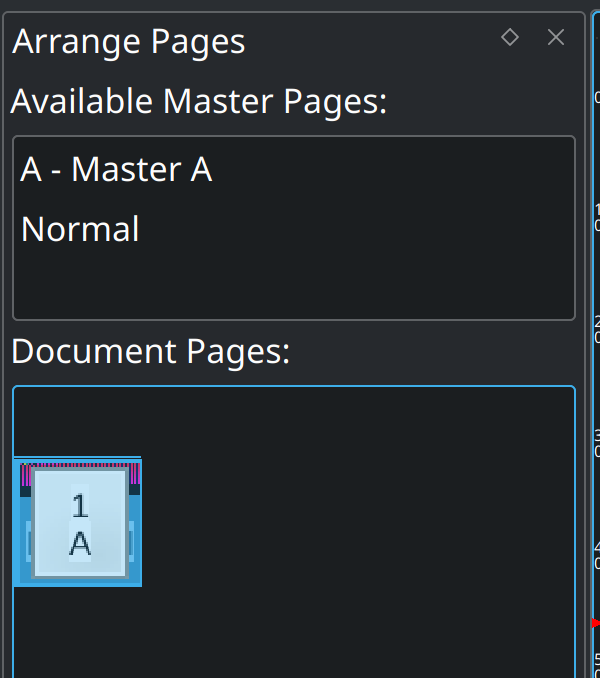600x678 pixels.
Task: Click the 'A' master label on page thumbnail
Action: pyautogui.click(x=80, y=544)
